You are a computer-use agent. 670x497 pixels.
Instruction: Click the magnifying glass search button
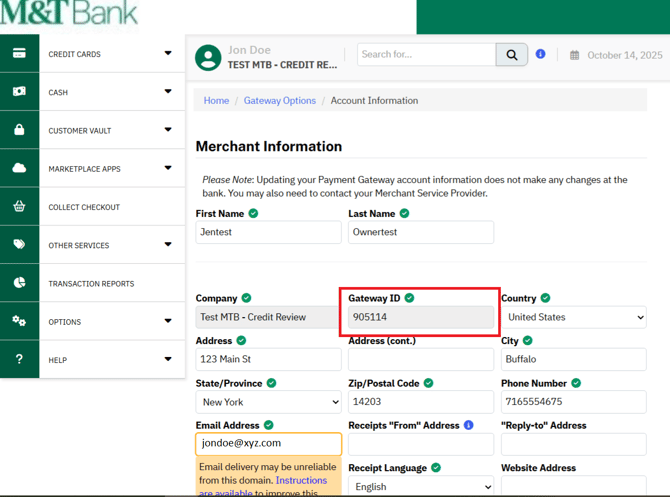512,55
